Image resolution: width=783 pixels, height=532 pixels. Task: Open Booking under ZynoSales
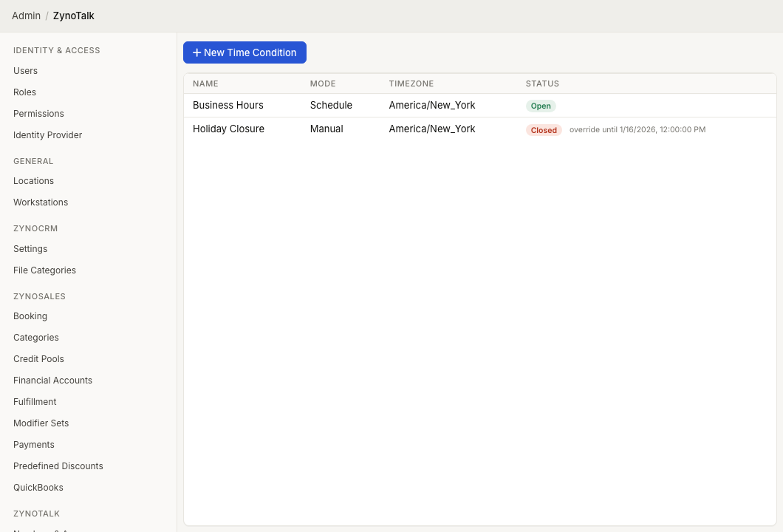tap(30, 316)
